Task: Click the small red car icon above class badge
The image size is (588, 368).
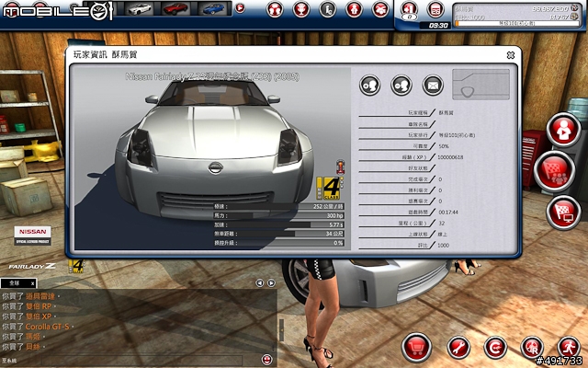Action: coord(340,167)
